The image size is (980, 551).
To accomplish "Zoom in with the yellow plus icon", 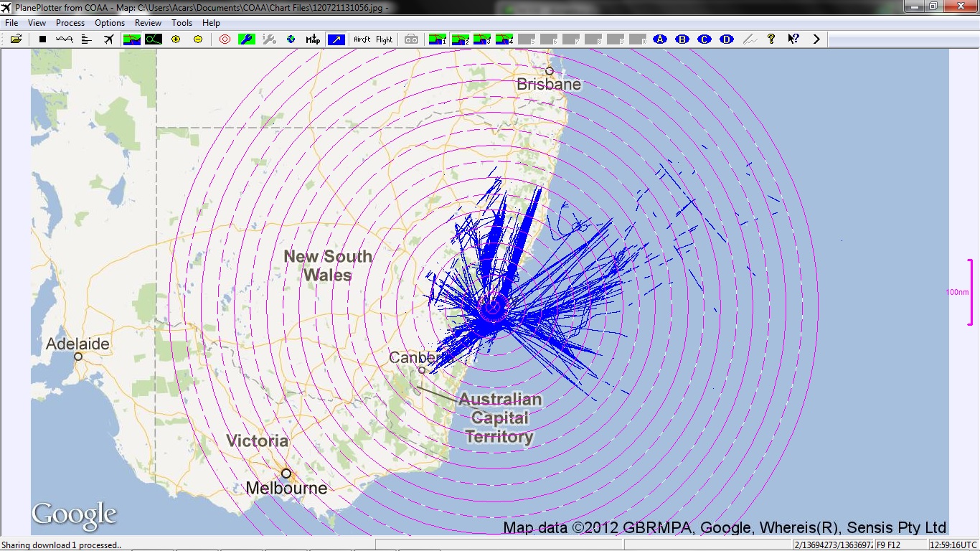I will (176, 39).
